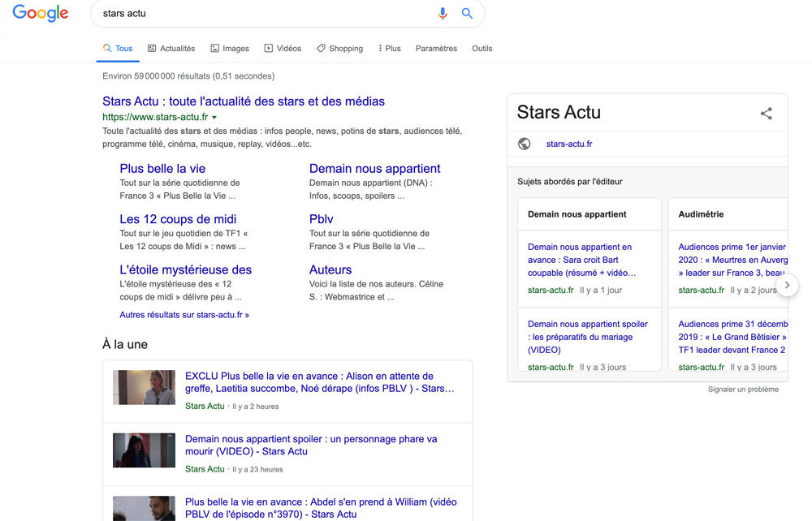The width and height of the screenshot is (812, 521).
Task: Open the 'Plus belle la vie' sitelink
Action: pos(162,169)
